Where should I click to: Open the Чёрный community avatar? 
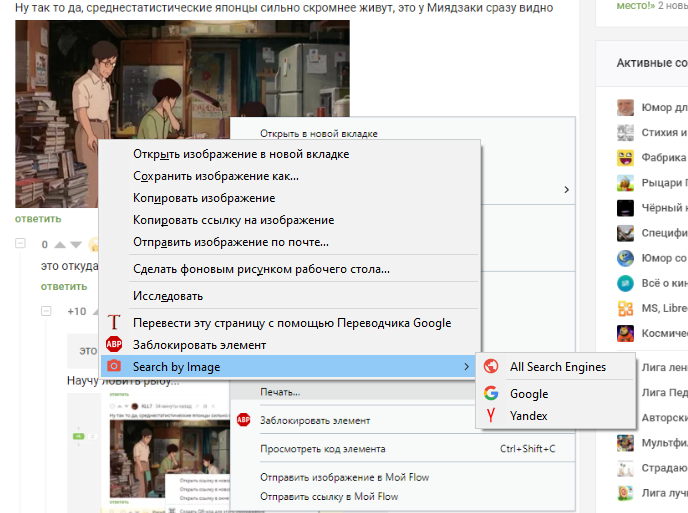click(x=625, y=208)
